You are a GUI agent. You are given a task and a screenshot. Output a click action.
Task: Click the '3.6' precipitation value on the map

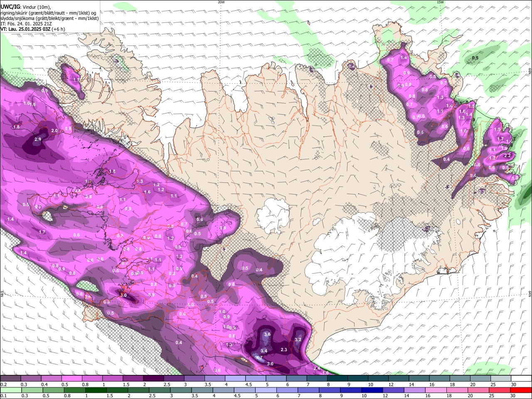click(x=267, y=334)
